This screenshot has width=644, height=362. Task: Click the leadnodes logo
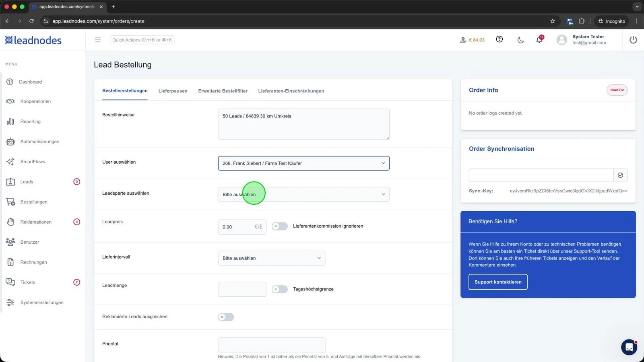[x=33, y=40]
